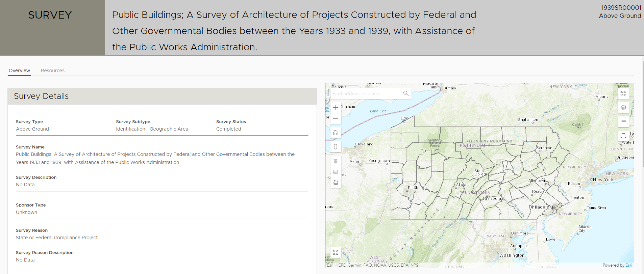Select the polygon sketch tool on map
This screenshot has width=644, height=274.
pyautogui.click(x=336, y=147)
